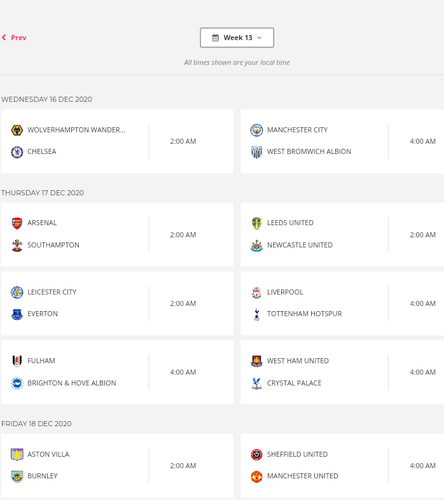Click the Chelsea club crest
The image size is (444, 500).
17,152
